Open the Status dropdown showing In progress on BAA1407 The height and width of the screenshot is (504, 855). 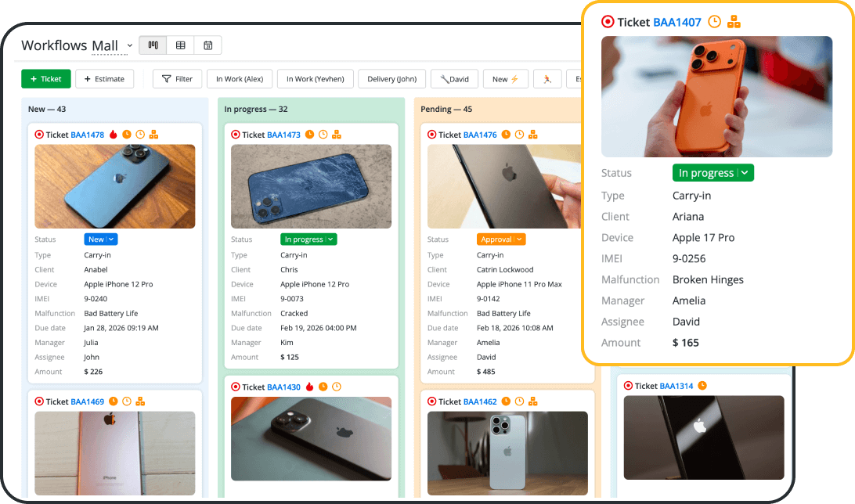712,172
